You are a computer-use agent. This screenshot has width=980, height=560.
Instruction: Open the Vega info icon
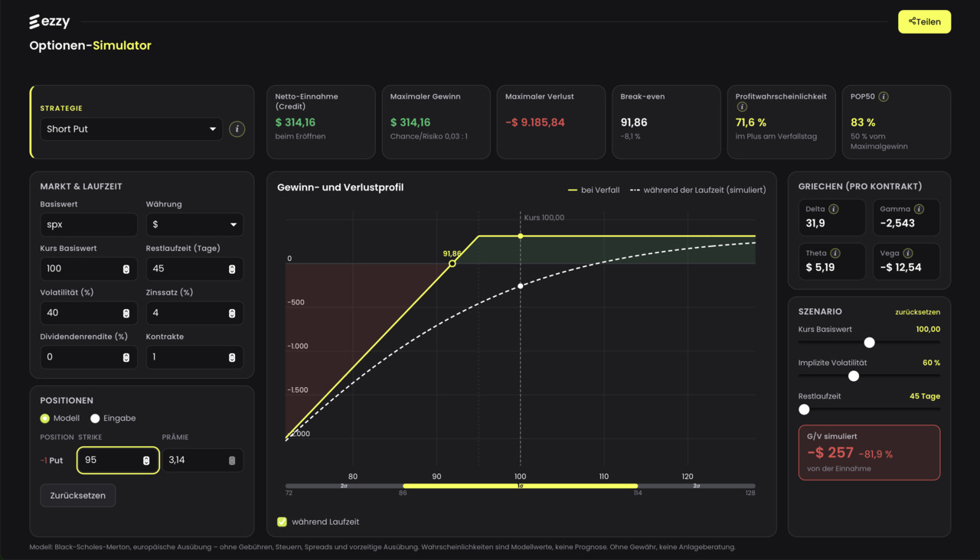pos(908,253)
